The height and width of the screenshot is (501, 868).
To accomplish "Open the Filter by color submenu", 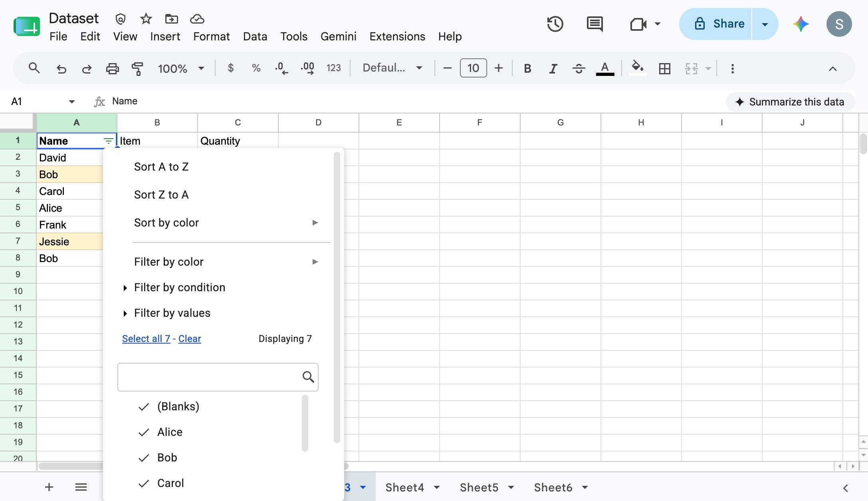I will [x=226, y=262].
